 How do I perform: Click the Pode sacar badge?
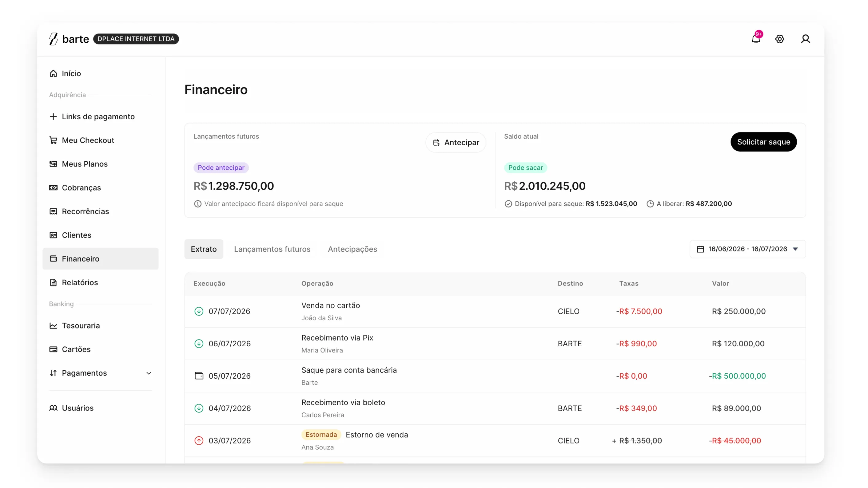[x=525, y=167]
